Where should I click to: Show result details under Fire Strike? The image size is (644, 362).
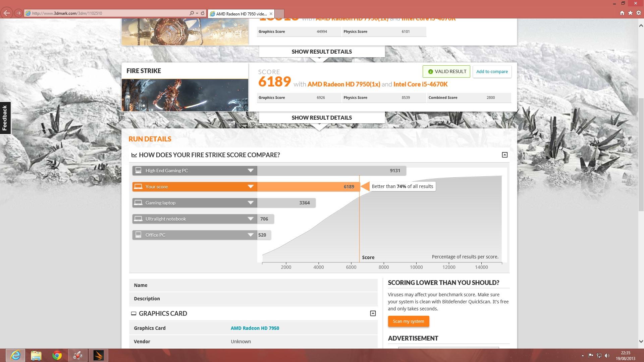[x=322, y=118]
